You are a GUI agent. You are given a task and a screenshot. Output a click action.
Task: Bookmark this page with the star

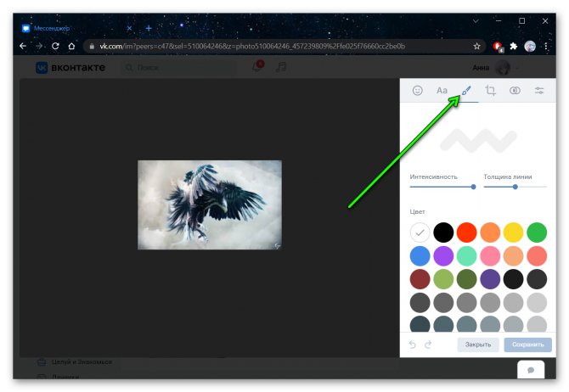coord(476,46)
